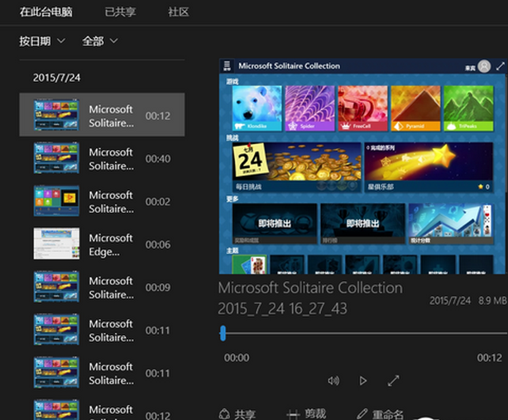Switch to the 已共享 tab
This screenshot has width=508, height=420.
(x=120, y=12)
